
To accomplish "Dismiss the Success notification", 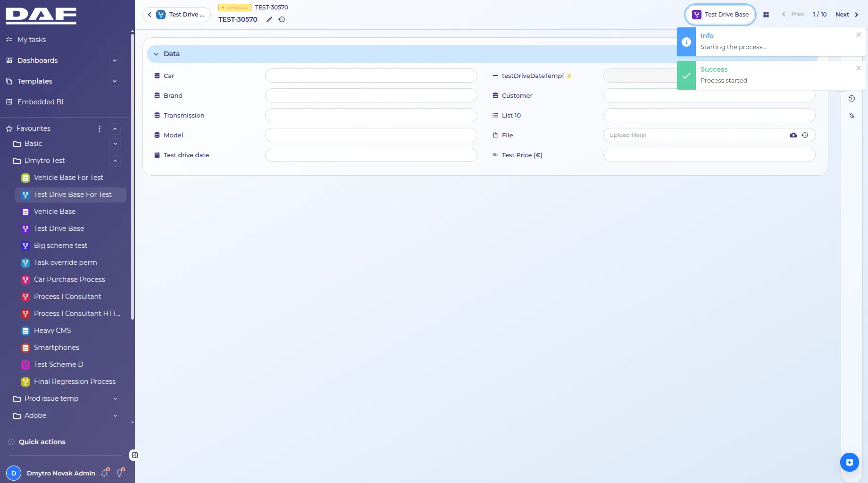I will tap(859, 68).
